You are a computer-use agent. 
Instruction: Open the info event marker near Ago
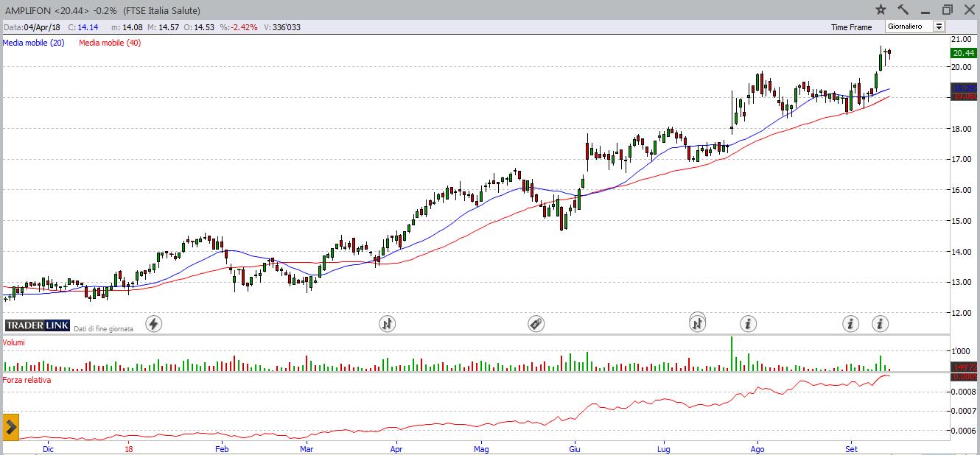tap(748, 323)
